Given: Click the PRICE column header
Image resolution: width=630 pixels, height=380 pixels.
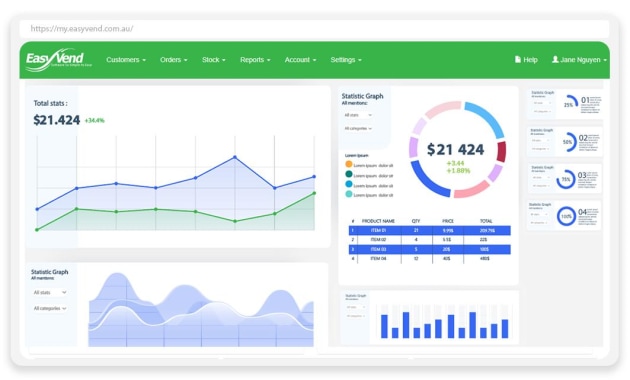Looking at the screenshot, I should [x=448, y=221].
